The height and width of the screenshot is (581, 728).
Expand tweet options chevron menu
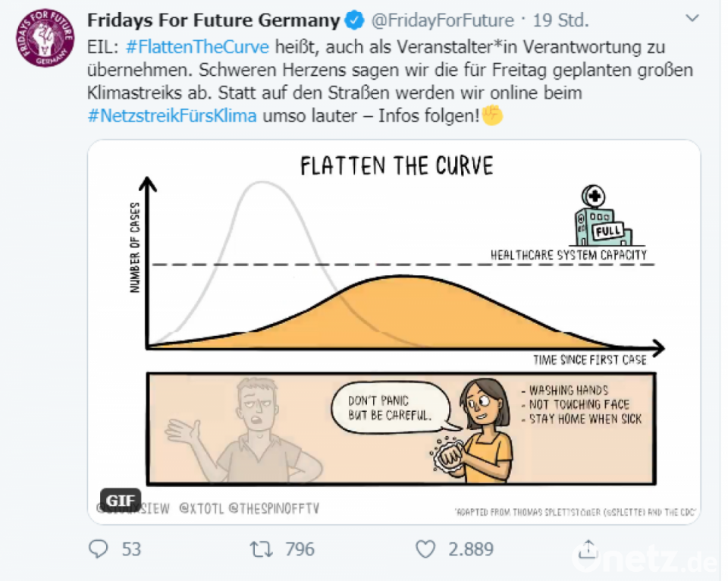point(692,18)
